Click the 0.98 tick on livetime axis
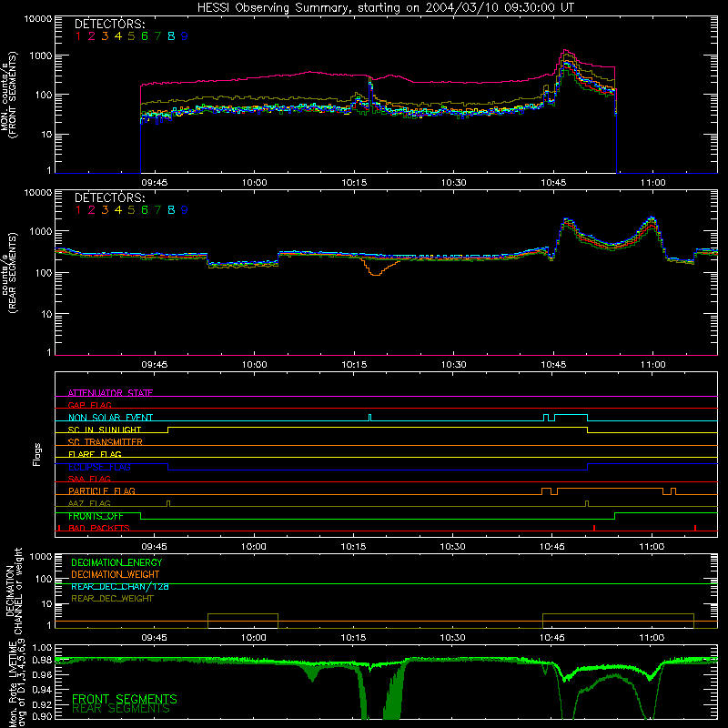The height and width of the screenshot is (728, 728). (x=42, y=660)
